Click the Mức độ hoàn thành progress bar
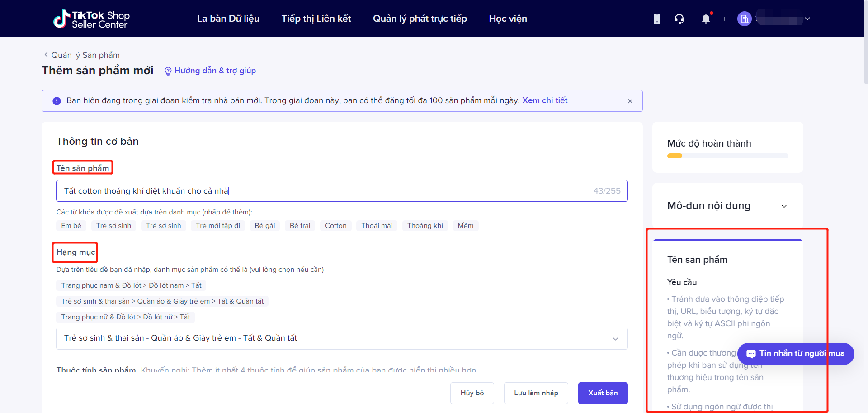The width and height of the screenshot is (868, 413). tap(727, 156)
